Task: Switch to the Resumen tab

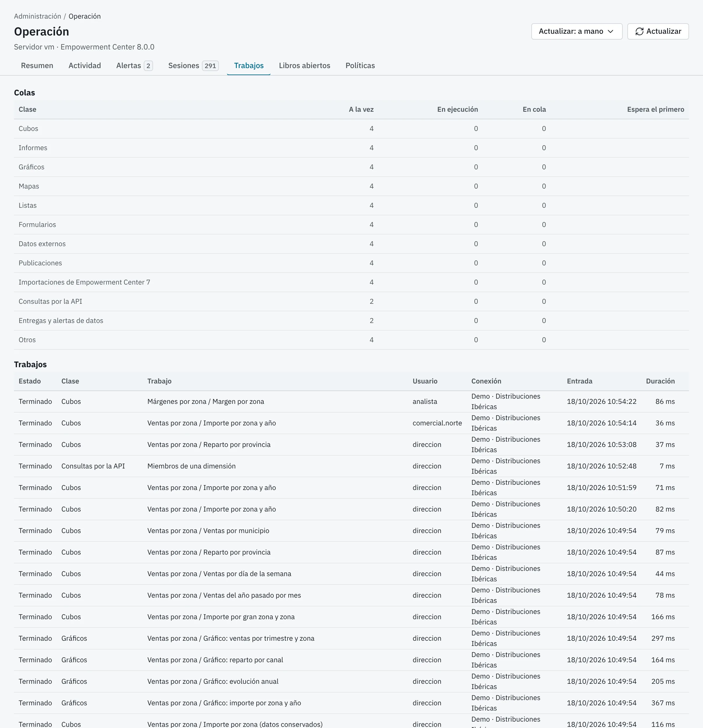Action: [37, 66]
